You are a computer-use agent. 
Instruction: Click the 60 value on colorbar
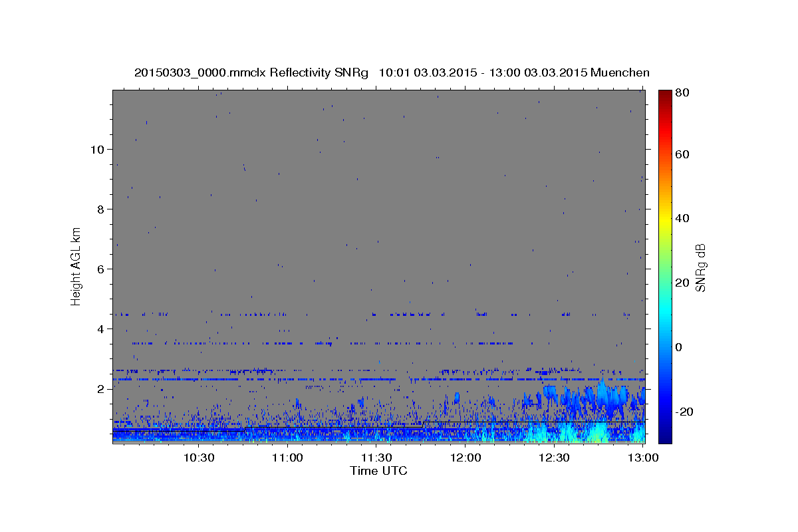coord(682,154)
